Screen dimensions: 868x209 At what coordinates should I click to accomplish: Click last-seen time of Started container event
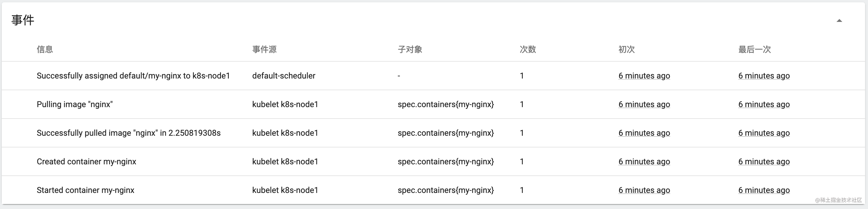[764, 190]
